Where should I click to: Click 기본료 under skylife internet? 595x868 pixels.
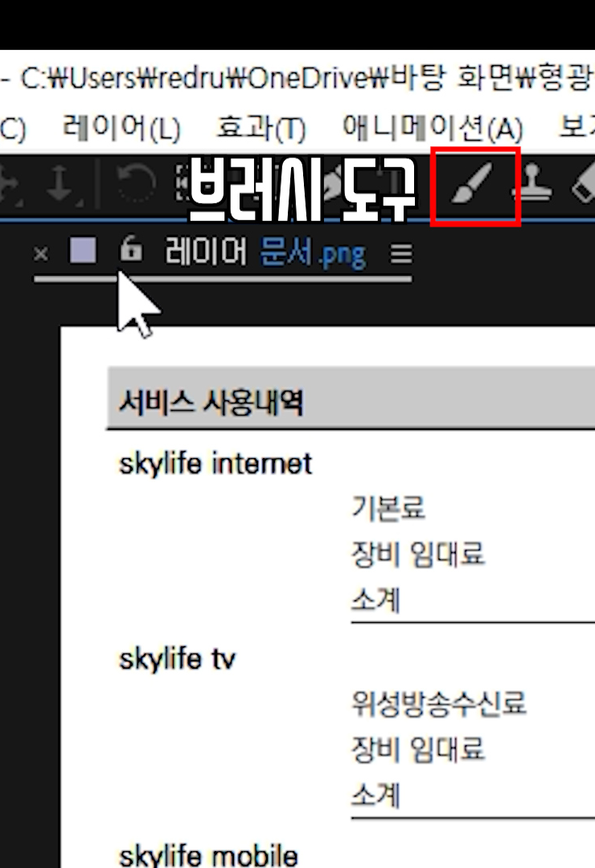pos(388,508)
